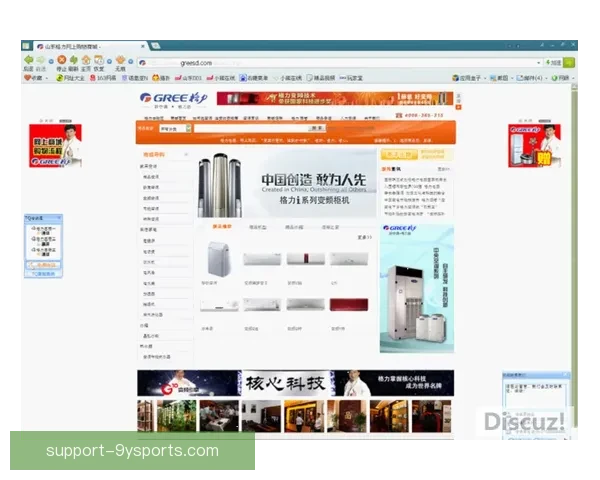Open the back history dropdown dot

point(51,61)
